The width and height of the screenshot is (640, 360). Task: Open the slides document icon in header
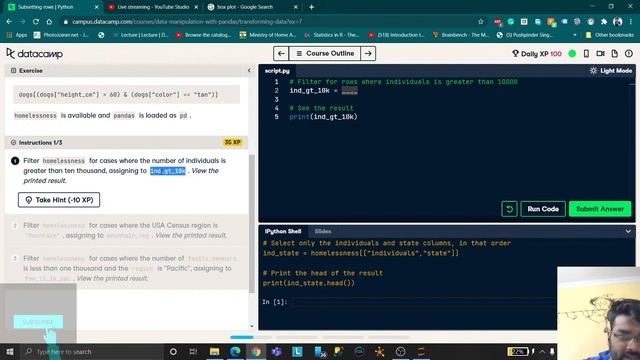point(615,53)
